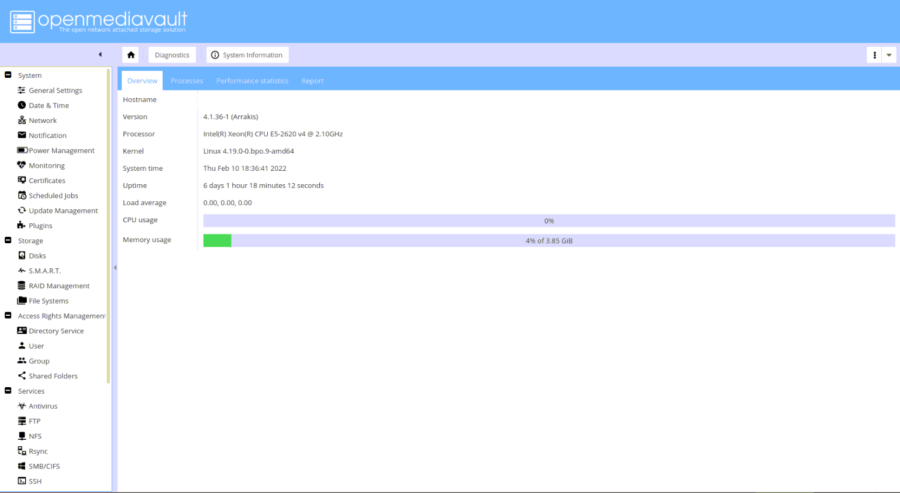Screen dimensions: 900x493
Task: Click the sidebar vertical scrollbar
Action: pyautogui.click(x=108, y=226)
